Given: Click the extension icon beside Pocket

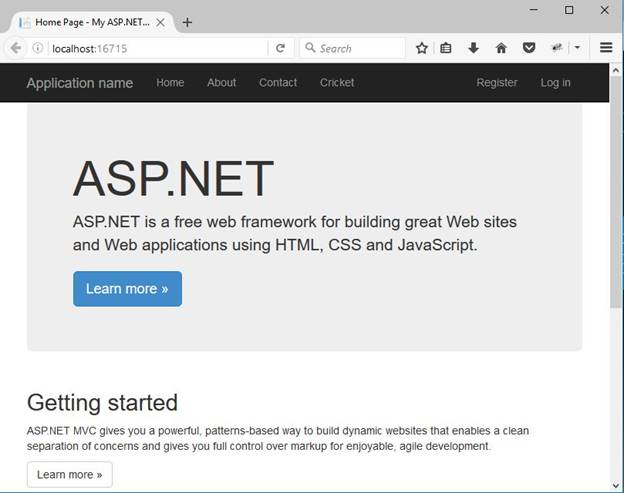Looking at the screenshot, I should (557, 48).
